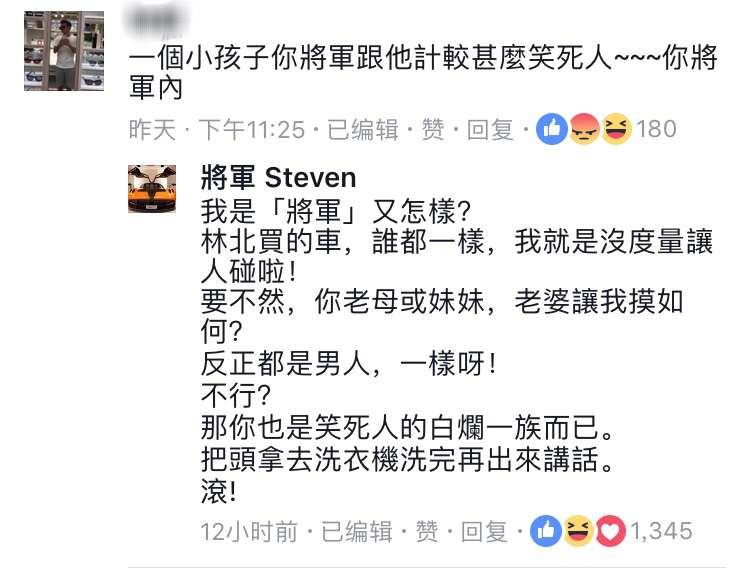View edit history of Steven's reply 已编辑

357,531
